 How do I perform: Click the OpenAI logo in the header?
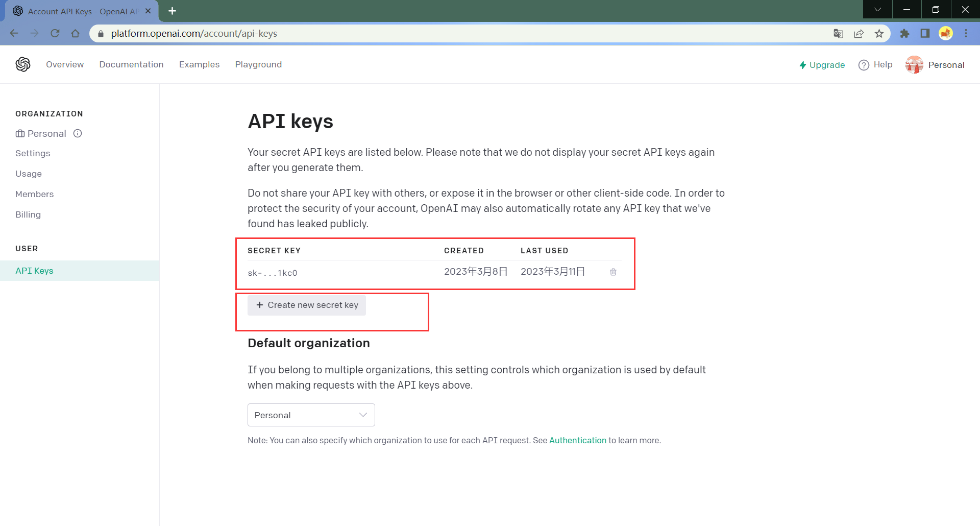click(x=23, y=64)
